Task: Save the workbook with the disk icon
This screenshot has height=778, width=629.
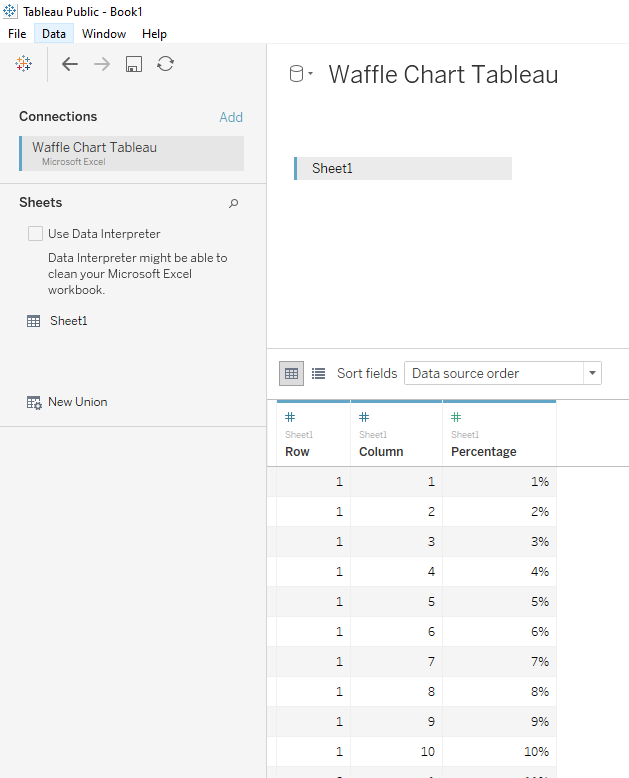Action: point(134,64)
